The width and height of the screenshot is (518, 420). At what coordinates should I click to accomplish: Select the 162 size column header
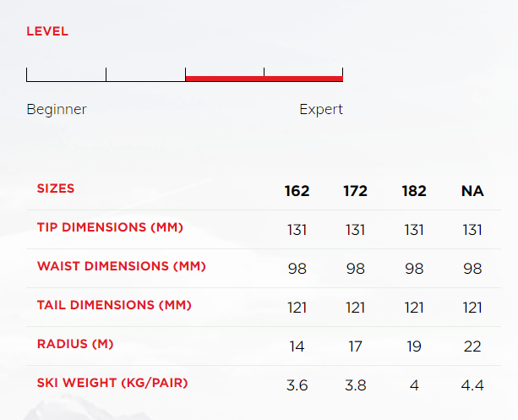coord(297,191)
